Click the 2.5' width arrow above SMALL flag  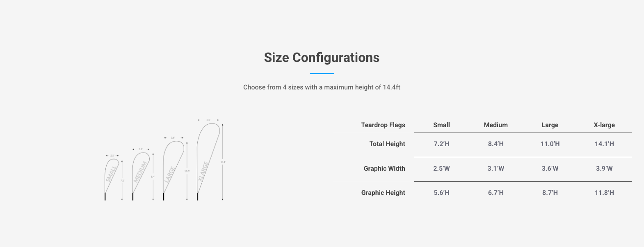pyautogui.click(x=112, y=156)
